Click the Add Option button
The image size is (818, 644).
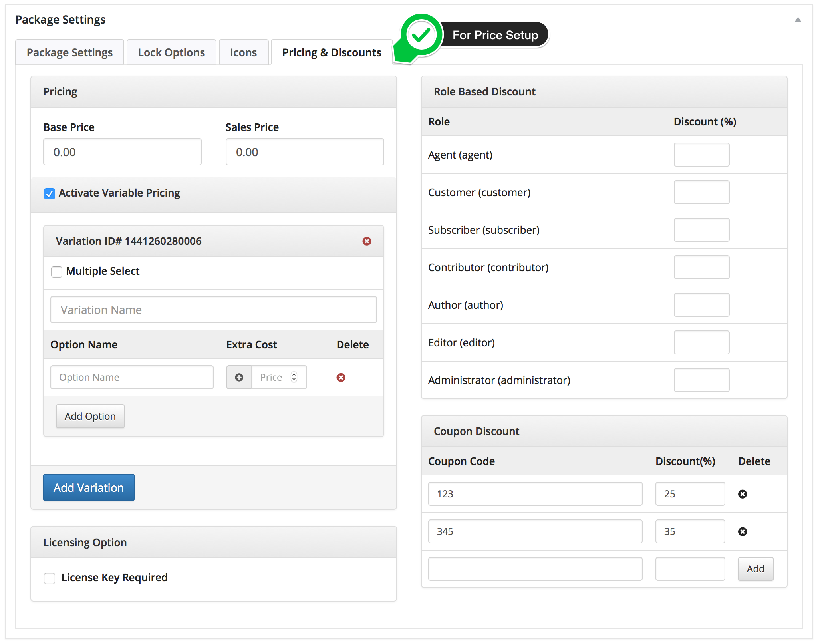pyautogui.click(x=90, y=416)
